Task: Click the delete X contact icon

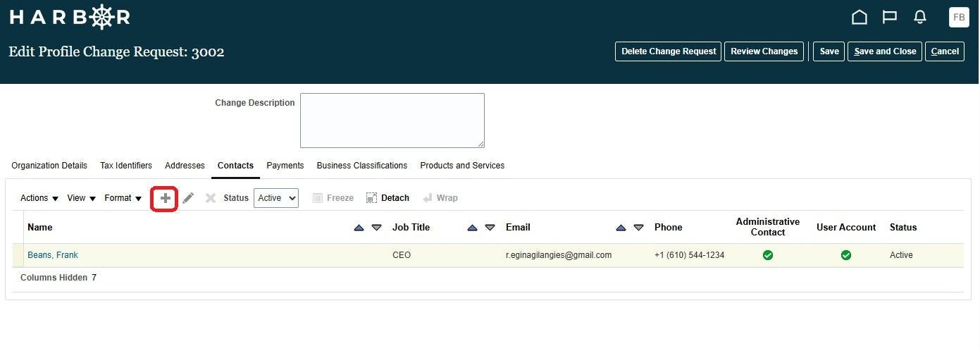Action: pos(210,198)
